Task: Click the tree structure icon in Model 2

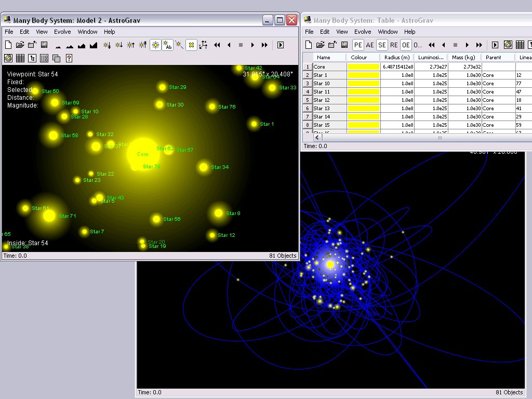Action: click(x=32, y=58)
